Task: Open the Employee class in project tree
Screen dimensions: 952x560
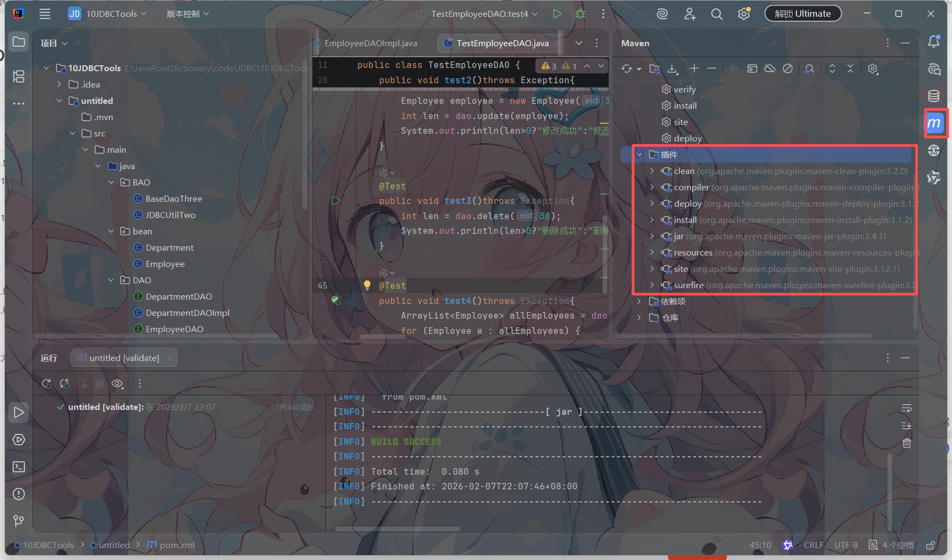Action: pos(165,264)
